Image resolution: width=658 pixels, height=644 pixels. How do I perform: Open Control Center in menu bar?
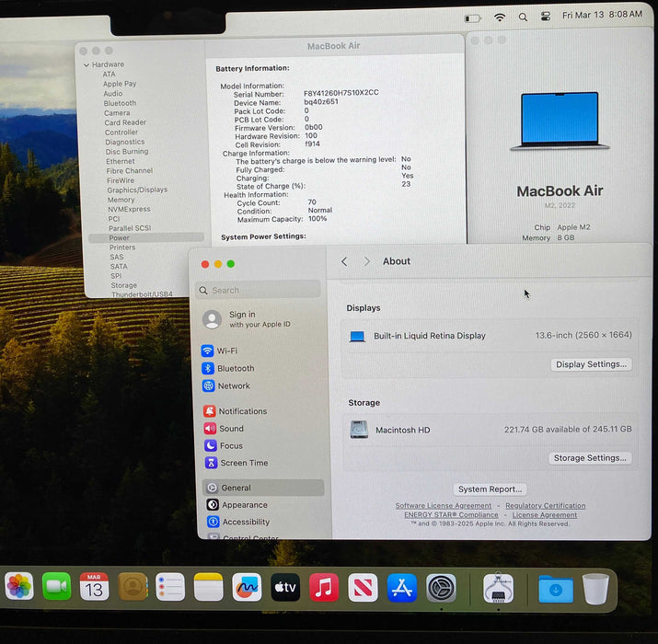click(x=545, y=17)
